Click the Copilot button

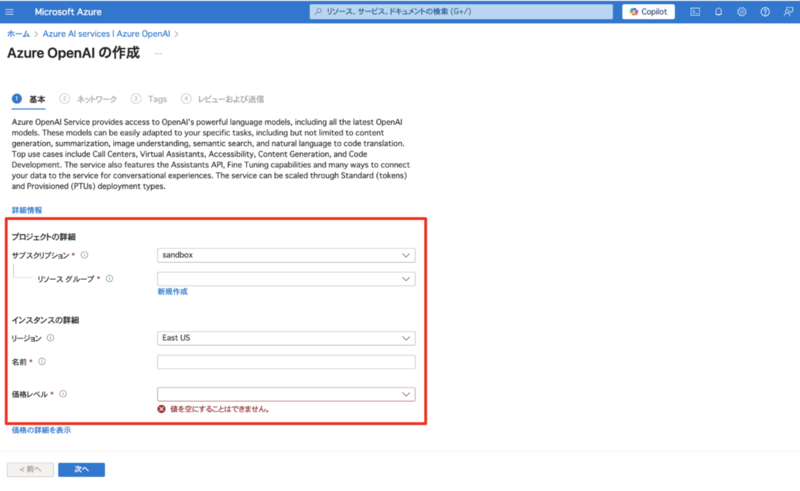[x=648, y=12]
